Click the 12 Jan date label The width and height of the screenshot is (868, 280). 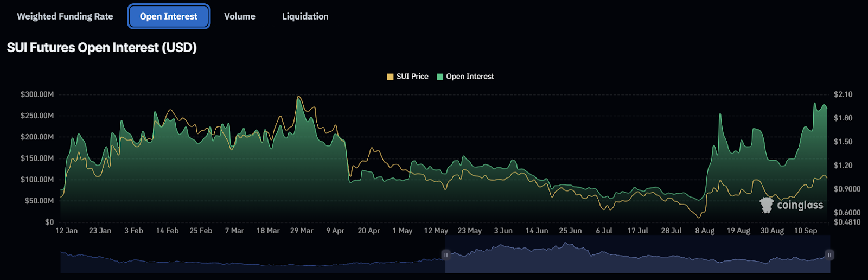click(67, 231)
